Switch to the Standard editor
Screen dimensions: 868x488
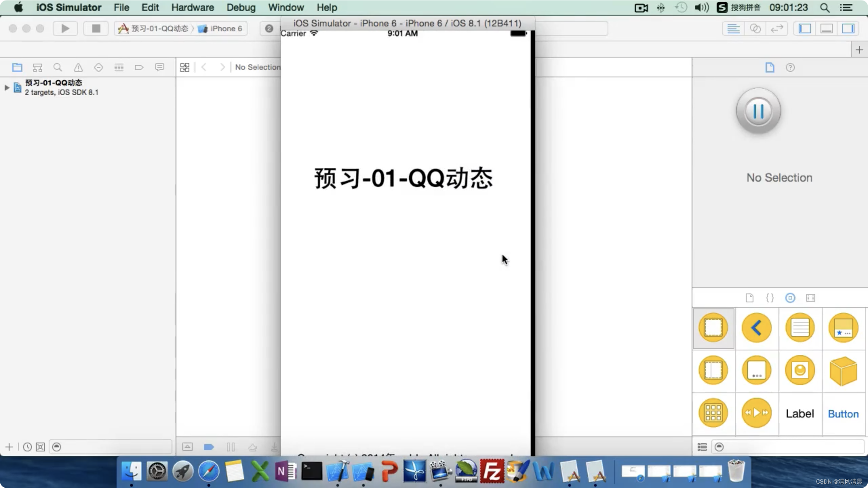pos(733,28)
